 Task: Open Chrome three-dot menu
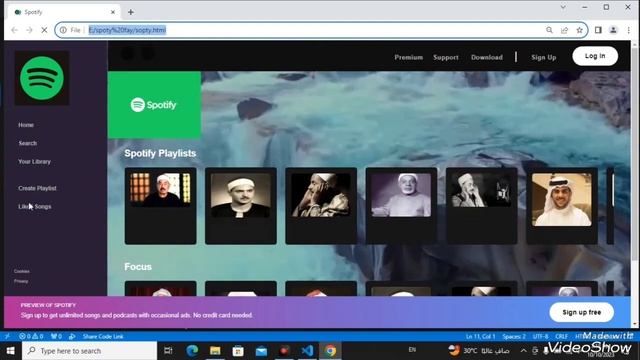coord(629,30)
